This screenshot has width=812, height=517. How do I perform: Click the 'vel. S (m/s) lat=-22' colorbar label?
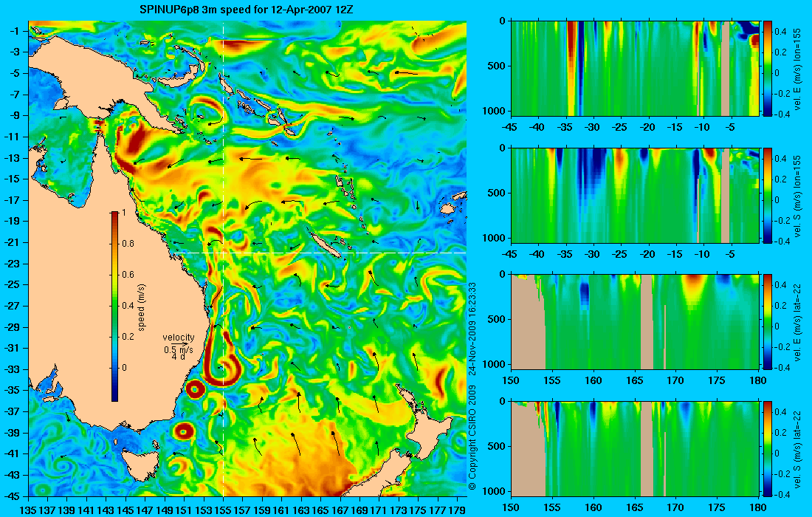[x=797, y=448]
